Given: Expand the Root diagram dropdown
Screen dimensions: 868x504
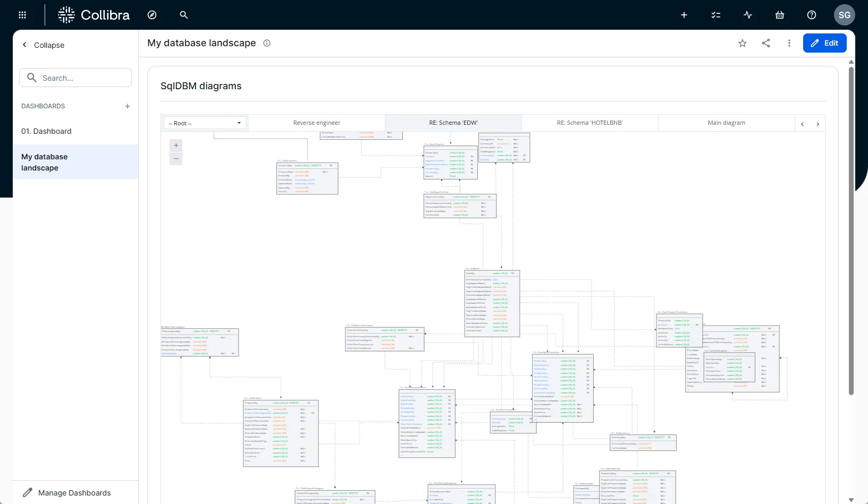Looking at the screenshot, I should pyautogui.click(x=205, y=123).
